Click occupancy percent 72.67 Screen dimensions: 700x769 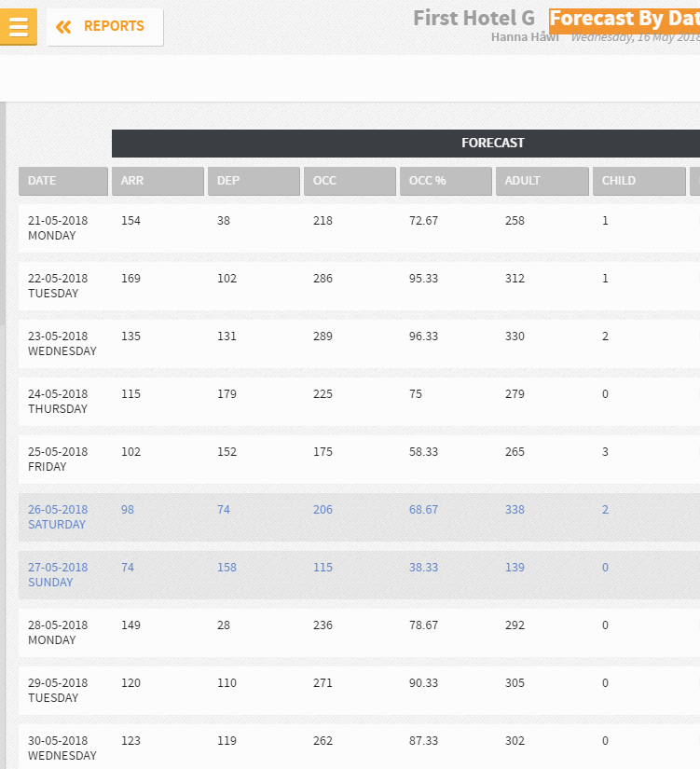pos(424,221)
